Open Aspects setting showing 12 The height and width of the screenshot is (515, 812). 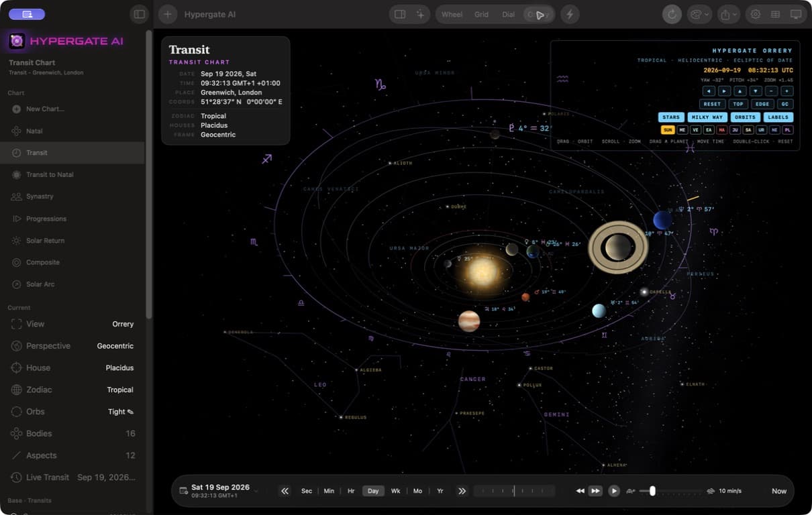coord(72,455)
